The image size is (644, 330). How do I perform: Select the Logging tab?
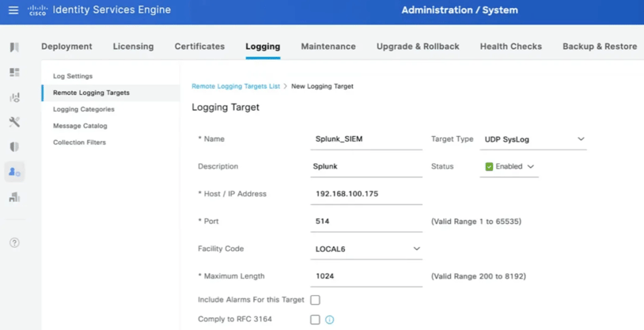(263, 47)
